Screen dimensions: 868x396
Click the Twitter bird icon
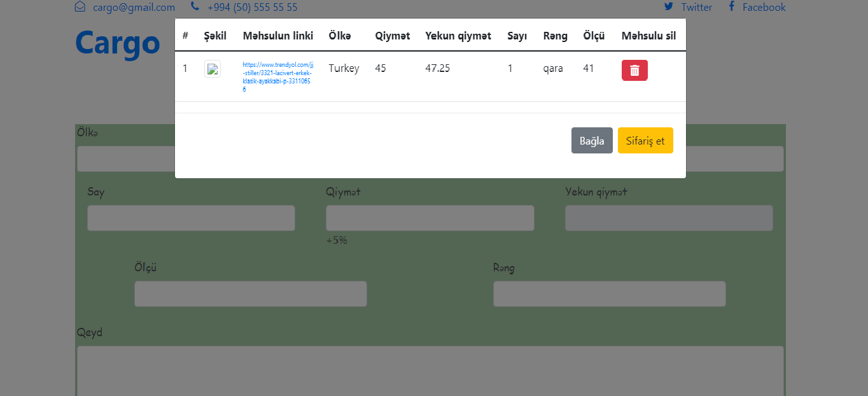tap(669, 7)
